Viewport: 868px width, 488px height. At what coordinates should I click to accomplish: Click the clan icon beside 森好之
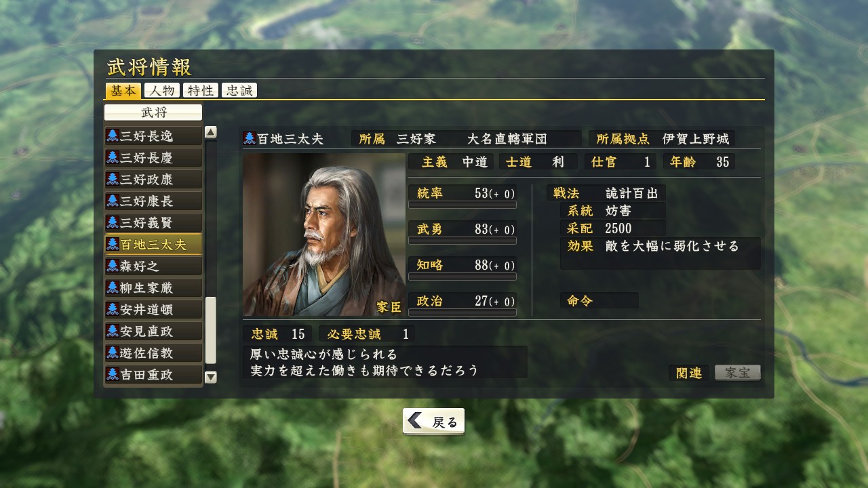113,266
